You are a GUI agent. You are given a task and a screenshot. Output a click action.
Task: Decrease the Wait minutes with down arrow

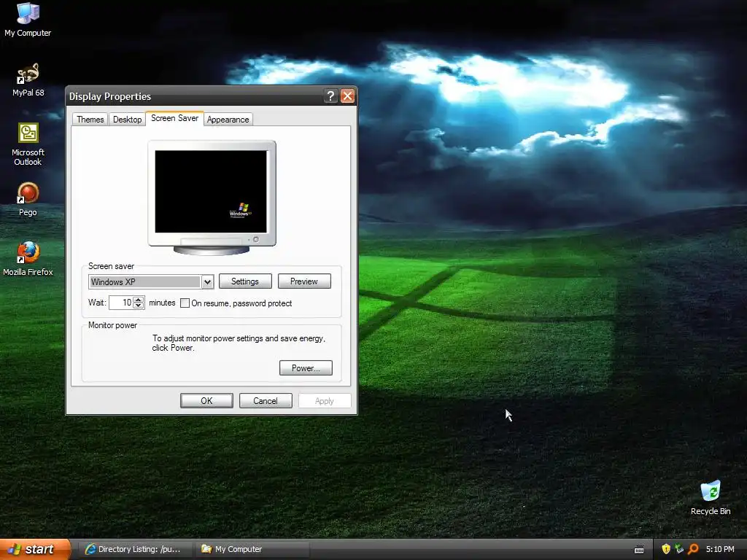[x=138, y=306]
